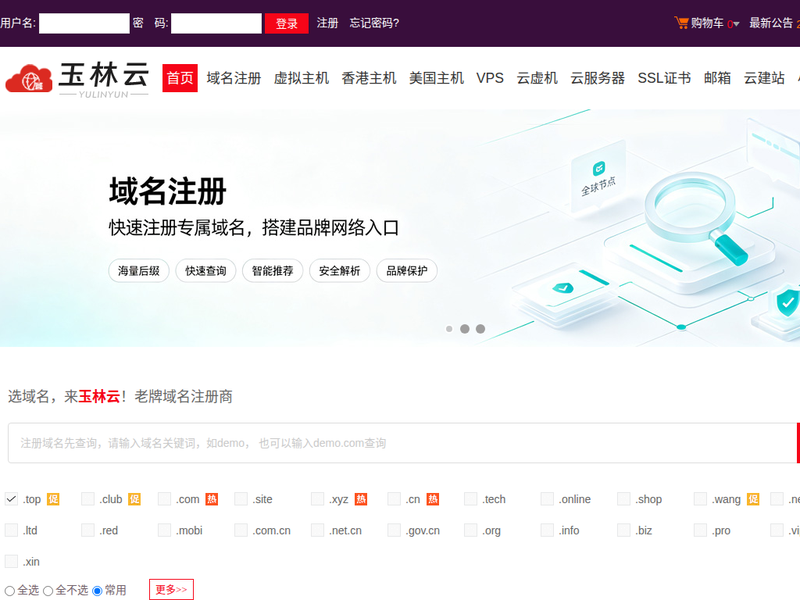Click the 安全解析 banner pill
800x600 pixels.
[x=339, y=270]
